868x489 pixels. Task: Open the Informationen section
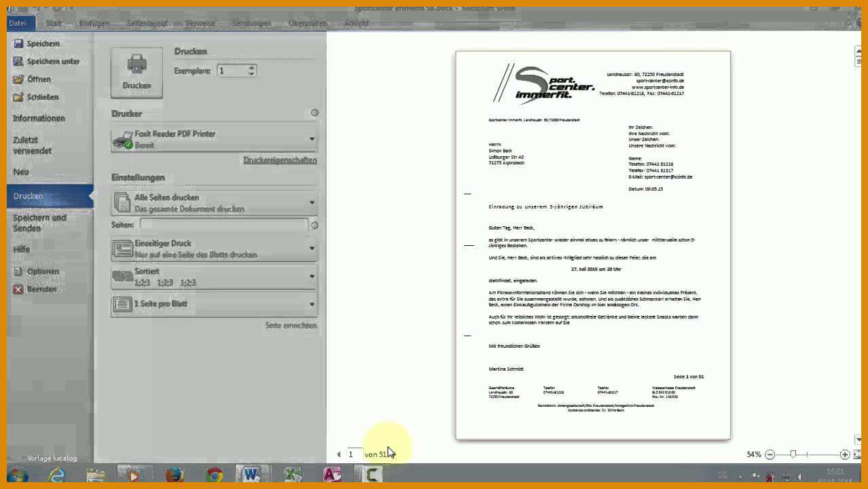pyautogui.click(x=39, y=118)
